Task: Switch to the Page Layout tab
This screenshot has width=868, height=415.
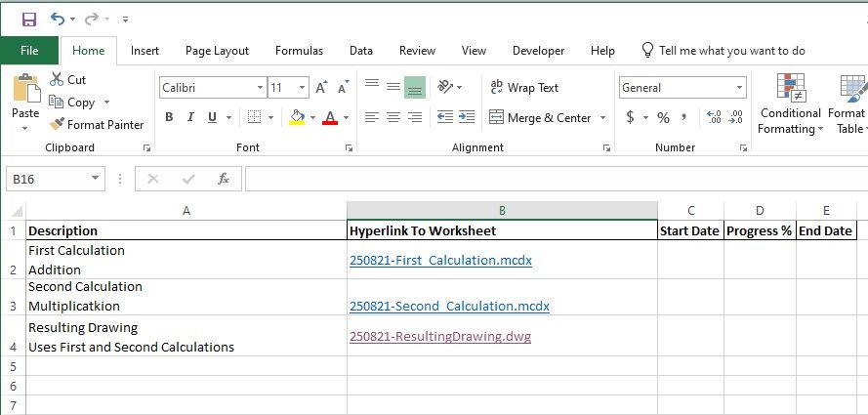Action: [x=217, y=51]
